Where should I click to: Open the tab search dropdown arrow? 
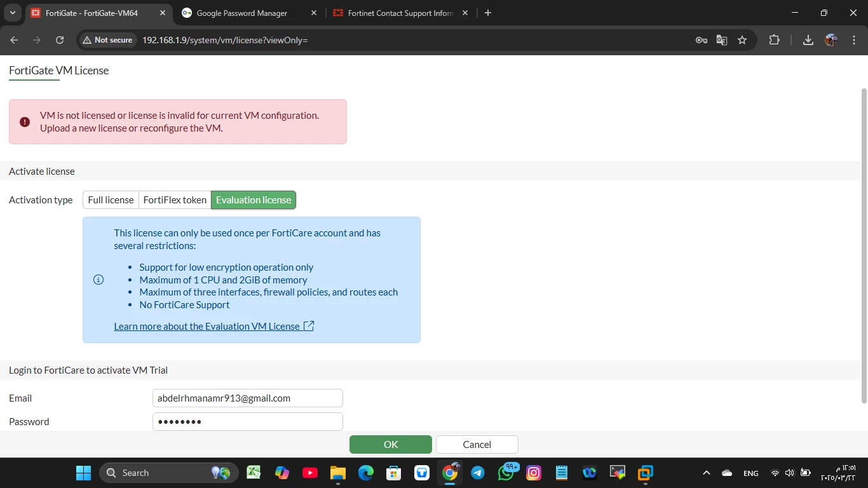13,13
